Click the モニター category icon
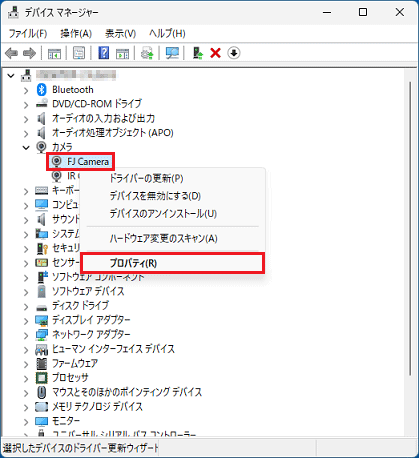Screen dimensions: 419x458 pos(41,421)
